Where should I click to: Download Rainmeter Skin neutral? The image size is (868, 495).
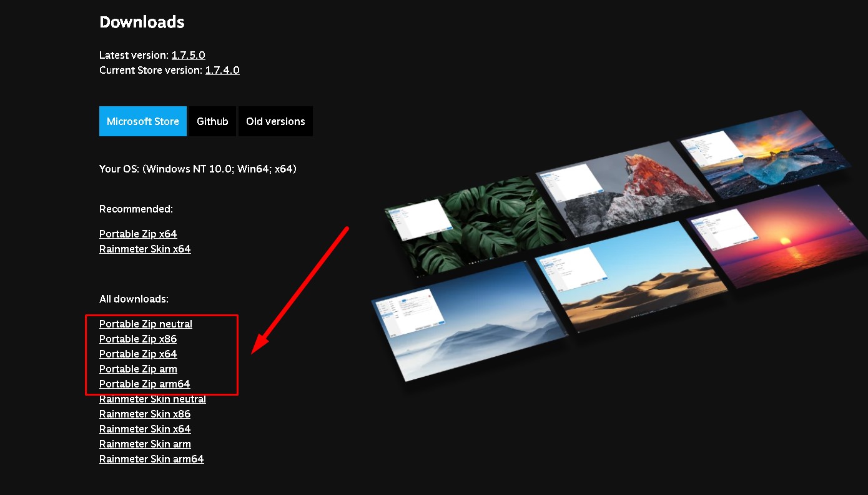152,399
